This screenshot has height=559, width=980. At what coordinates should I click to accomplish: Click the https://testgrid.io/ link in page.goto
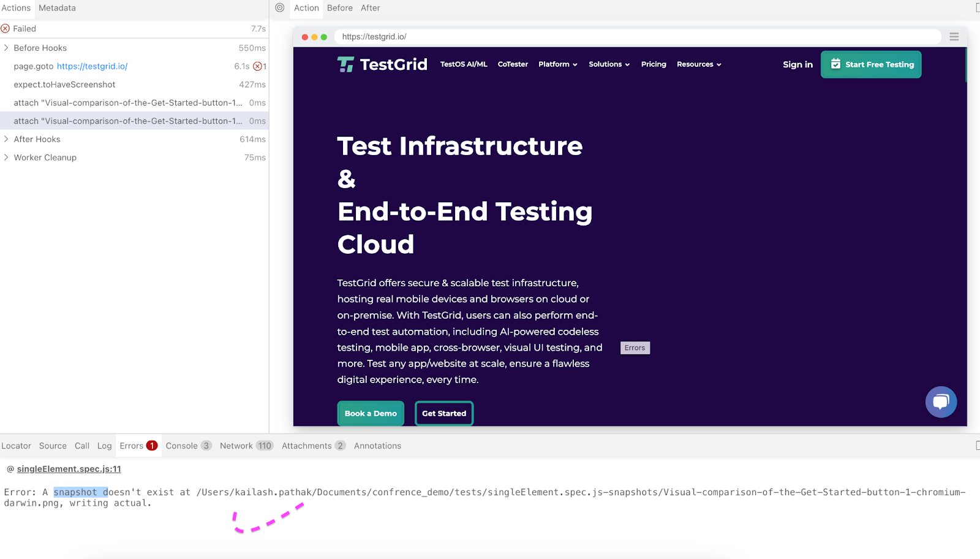click(92, 66)
